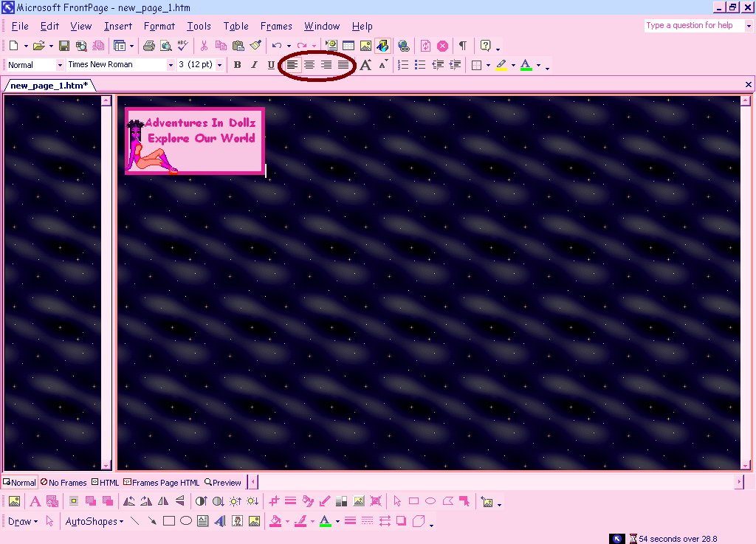Open the Format menu
The width and height of the screenshot is (756, 544).
[159, 26]
